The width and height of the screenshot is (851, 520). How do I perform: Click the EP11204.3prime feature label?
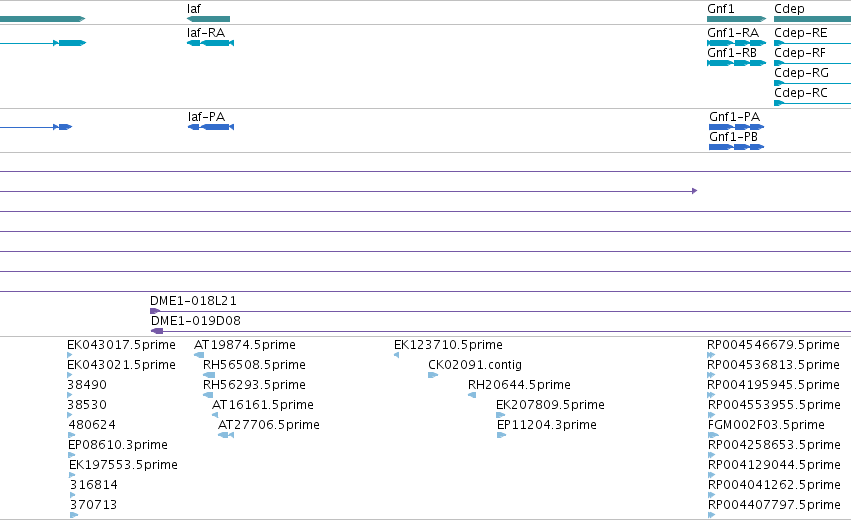coord(547,424)
